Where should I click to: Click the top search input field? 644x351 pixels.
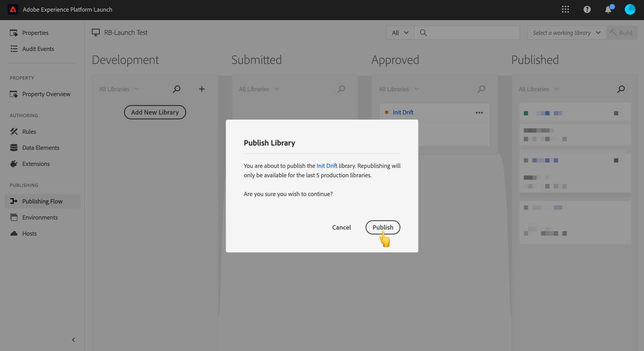coord(467,33)
